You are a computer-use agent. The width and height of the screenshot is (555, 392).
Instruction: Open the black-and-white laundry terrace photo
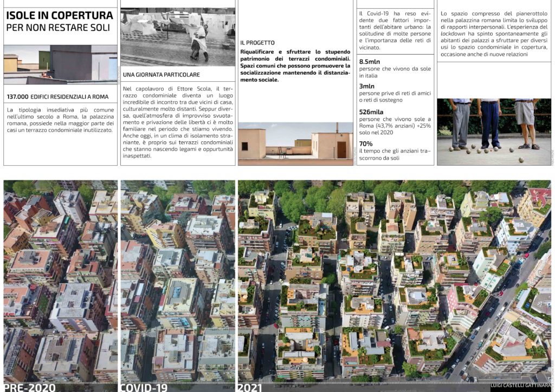coord(178,37)
